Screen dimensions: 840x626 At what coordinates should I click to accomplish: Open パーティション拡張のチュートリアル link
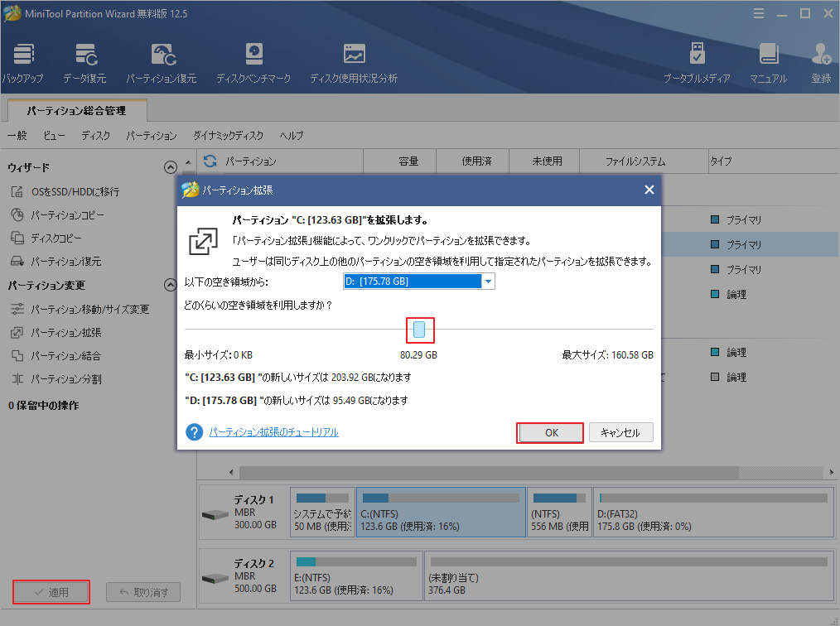coord(273,432)
